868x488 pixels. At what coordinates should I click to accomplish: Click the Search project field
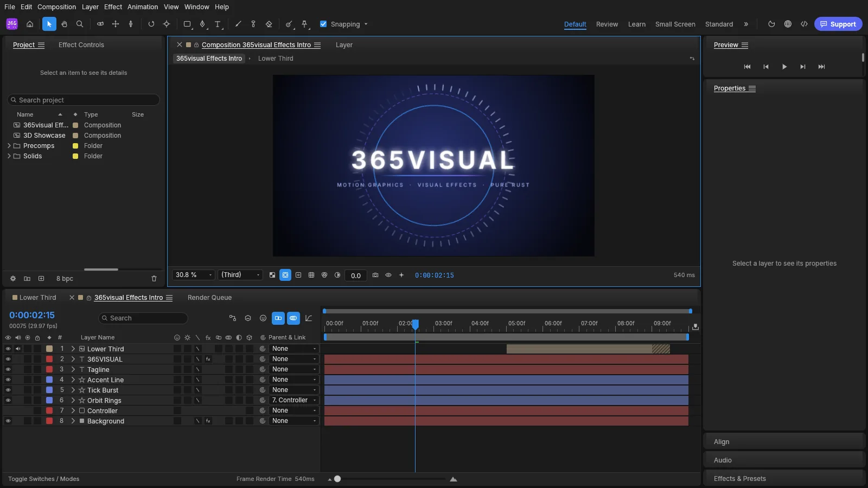point(84,100)
